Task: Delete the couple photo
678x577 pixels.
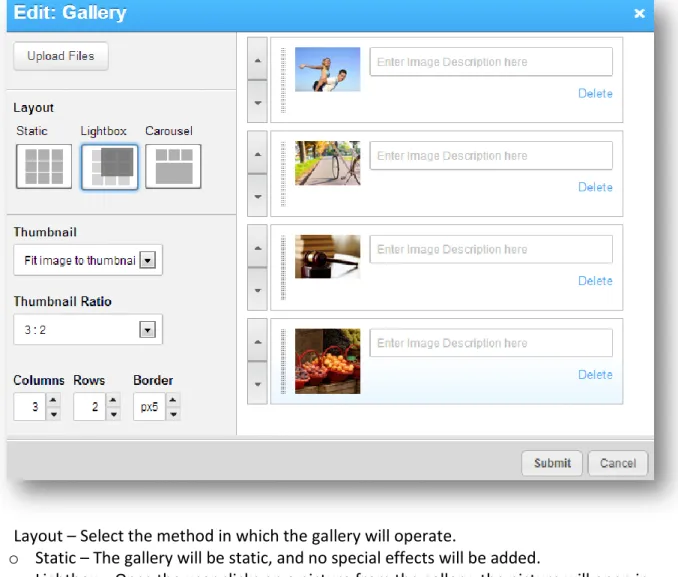Action: tap(595, 93)
